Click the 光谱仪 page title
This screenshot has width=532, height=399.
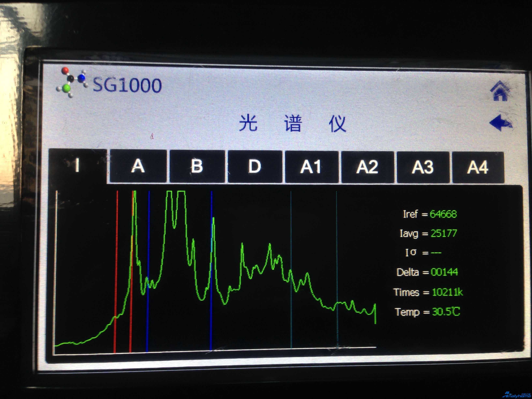point(293,123)
